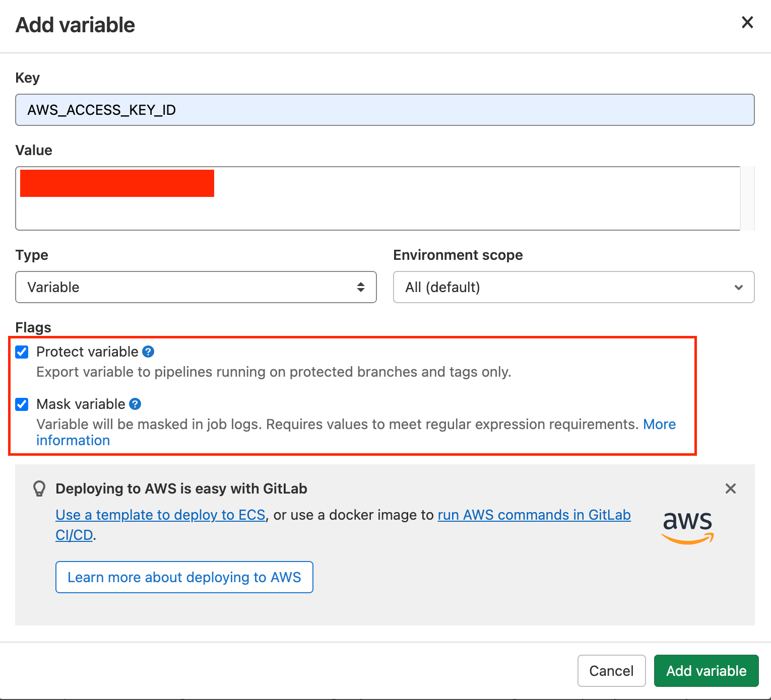771x700 pixels.
Task: Click the Flags section label
Action: click(x=33, y=327)
